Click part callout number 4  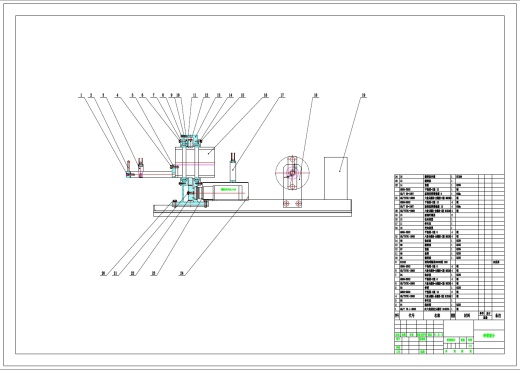[x=117, y=95]
